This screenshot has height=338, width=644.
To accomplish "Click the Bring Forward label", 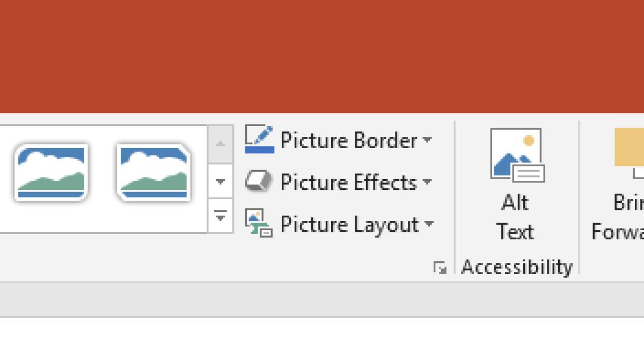I will [623, 217].
